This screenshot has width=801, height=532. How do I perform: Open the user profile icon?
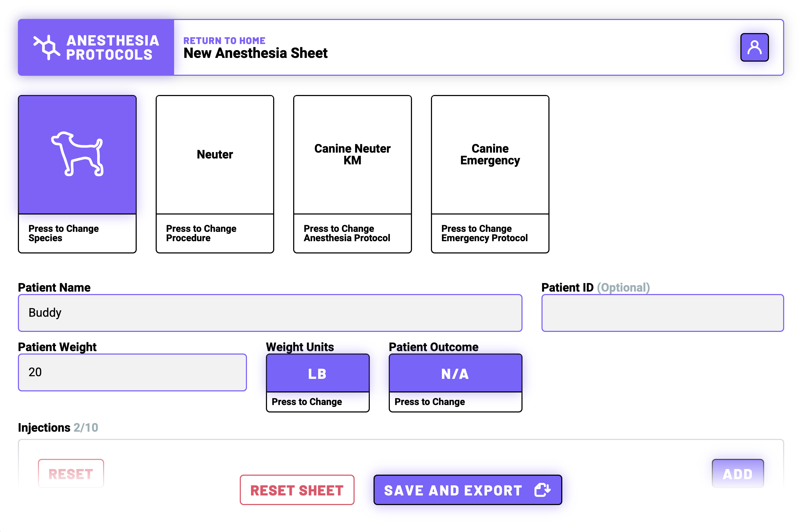[x=754, y=47]
